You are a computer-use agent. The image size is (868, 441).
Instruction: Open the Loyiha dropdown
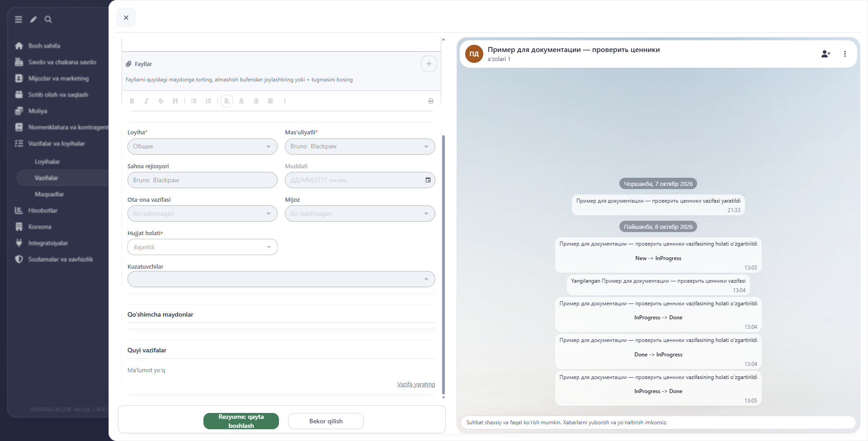203,147
